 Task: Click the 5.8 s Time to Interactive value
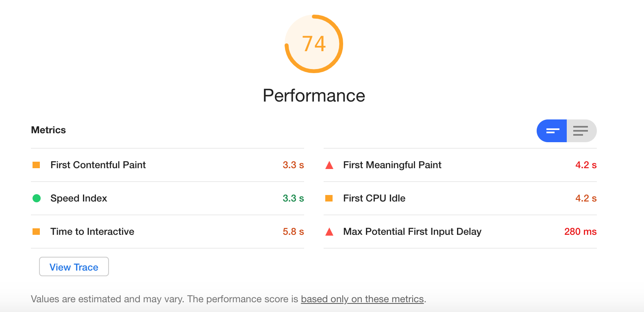[x=293, y=232]
